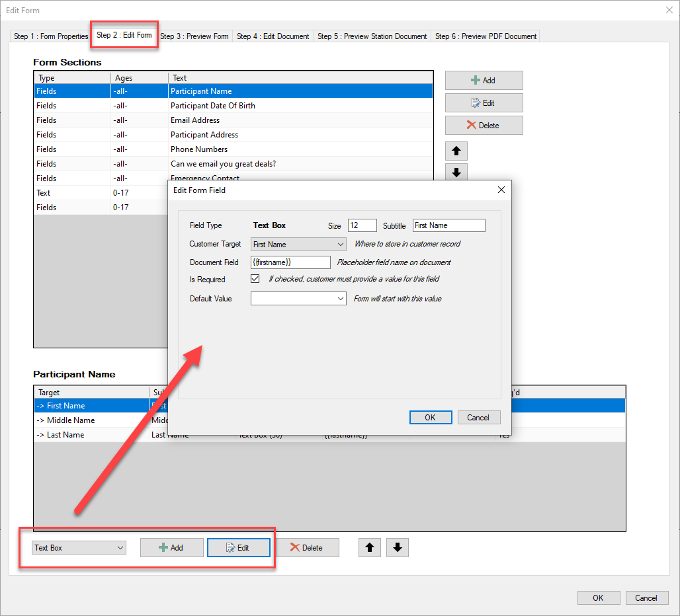Image resolution: width=680 pixels, height=616 pixels.
Task: Close the Edit Form Field dialog
Action: pyautogui.click(x=501, y=190)
